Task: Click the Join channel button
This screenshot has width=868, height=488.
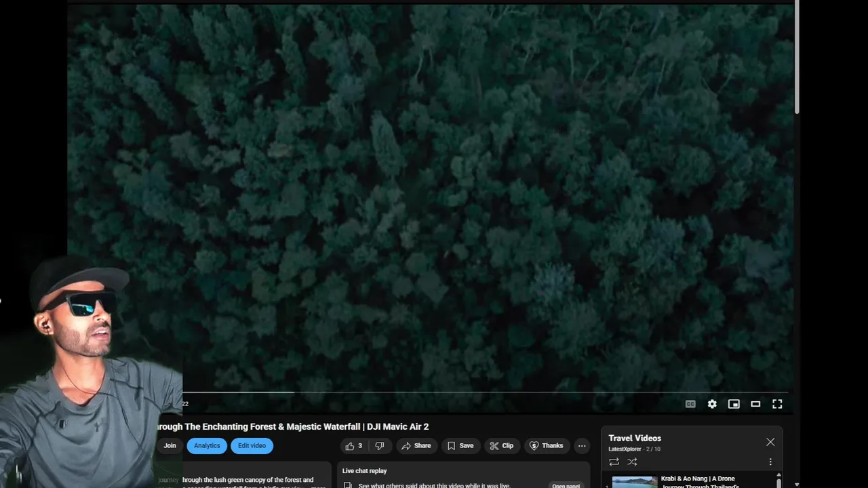Action: coord(170,446)
